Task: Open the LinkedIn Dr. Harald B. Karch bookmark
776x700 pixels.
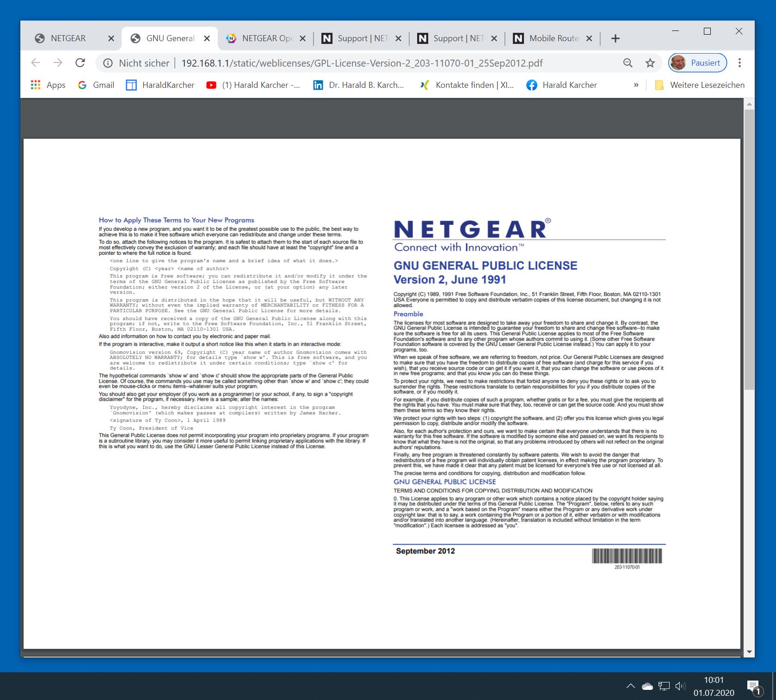Action: 358,85
